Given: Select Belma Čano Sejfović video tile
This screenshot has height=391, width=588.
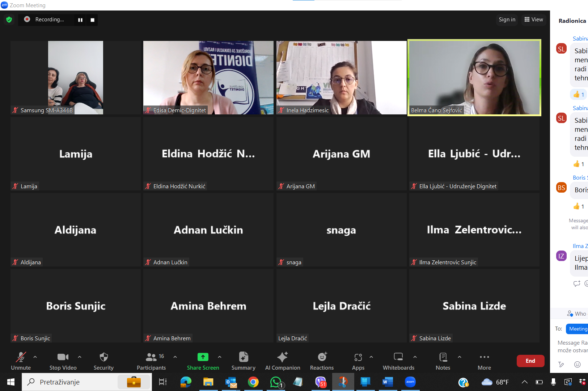Looking at the screenshot, I should point(474,77).
